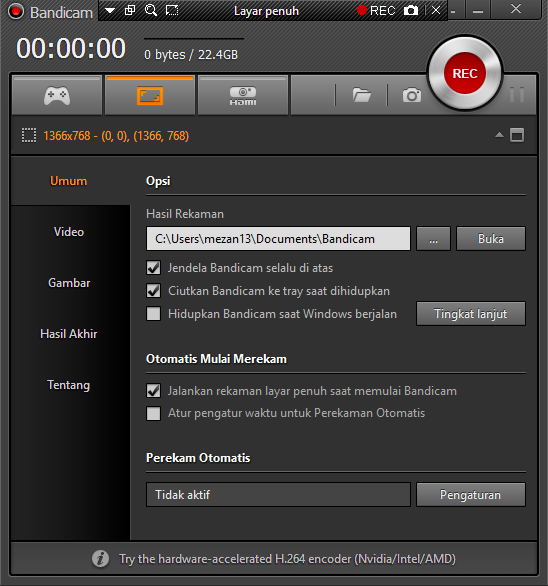This screenshot has height=586, width=548.
Task: Open Pengaturan for Perekam Otomatis
Action: (471, 494)
